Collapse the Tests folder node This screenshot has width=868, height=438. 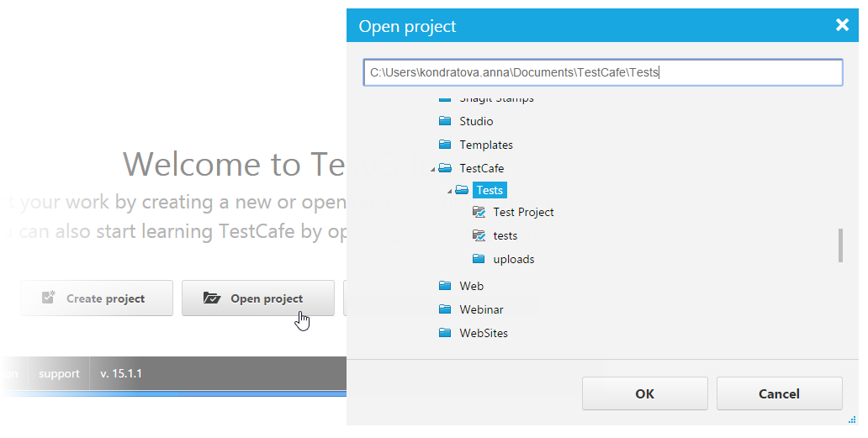point(449,192)
